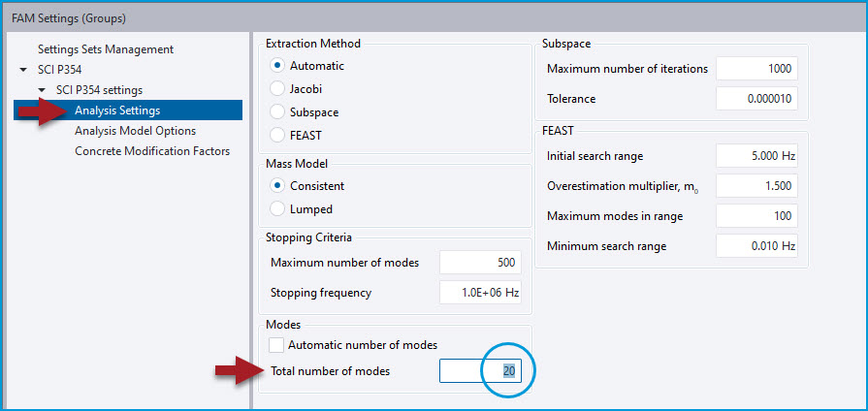Enable Automatic number of modes checkbox

(277, 345)
